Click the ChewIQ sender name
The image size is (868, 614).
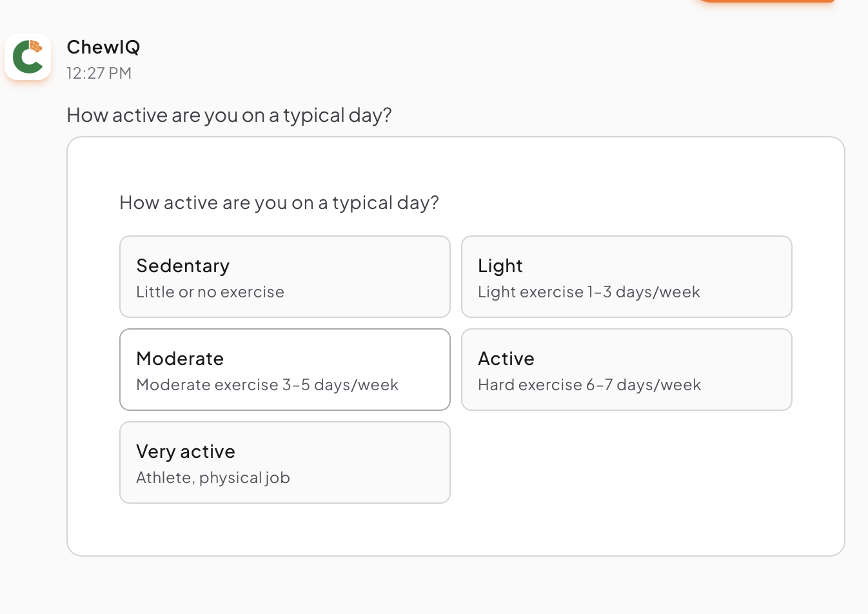point(103,46)
